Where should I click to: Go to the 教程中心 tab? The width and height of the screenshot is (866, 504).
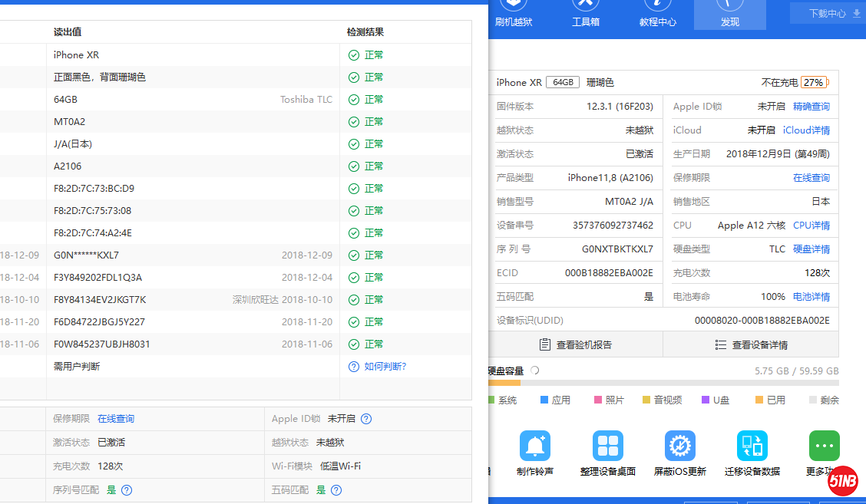click(658, 15)
